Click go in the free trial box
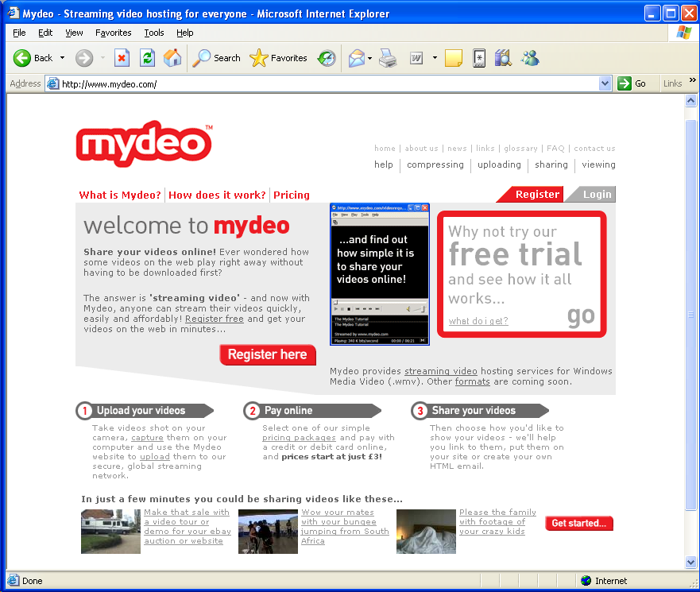 (x=581, y=316)
